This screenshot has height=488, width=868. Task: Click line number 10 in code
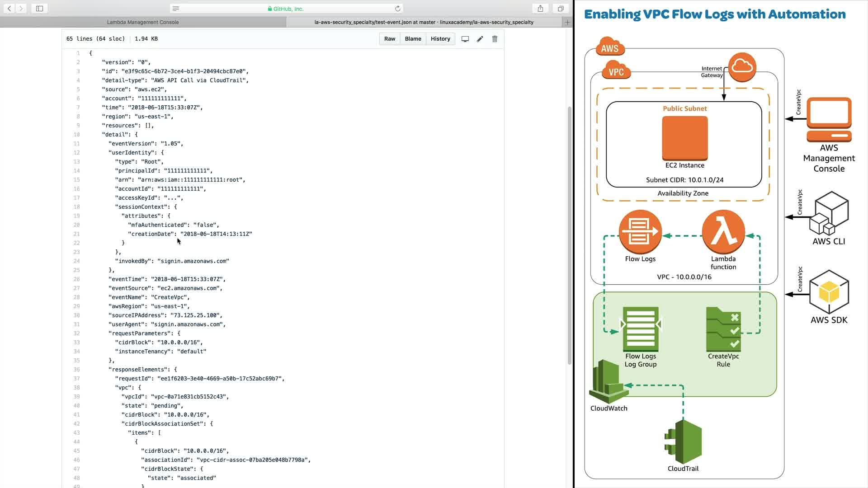click(x=76, y=135)
